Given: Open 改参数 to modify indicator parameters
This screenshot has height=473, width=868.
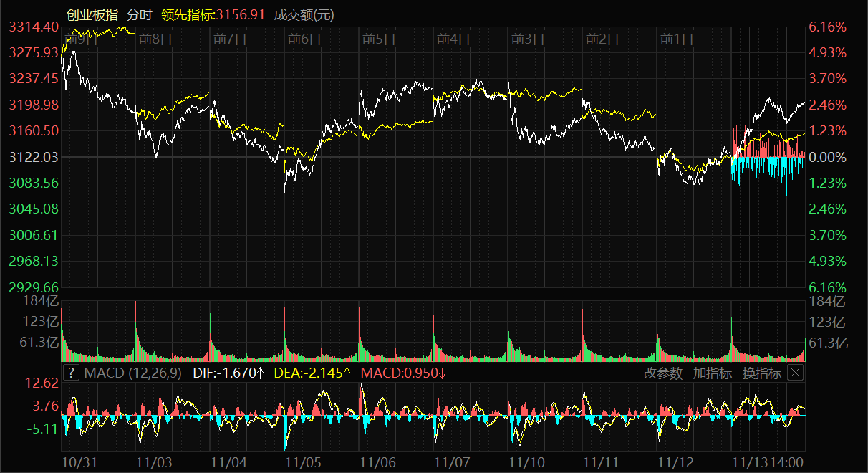Looking at the screenshot, I should (x=662, y=373).
